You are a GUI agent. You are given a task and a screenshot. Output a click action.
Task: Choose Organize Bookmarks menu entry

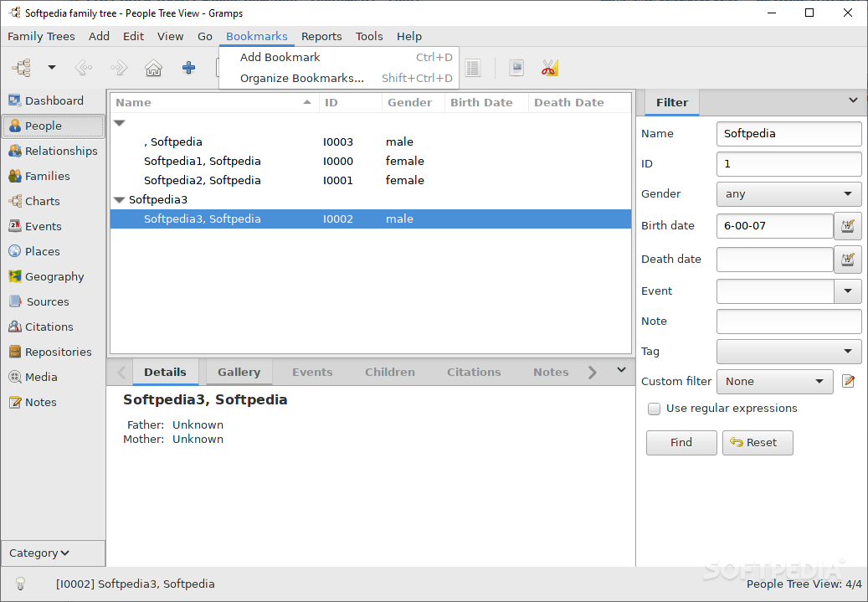(x=339, y=78)
